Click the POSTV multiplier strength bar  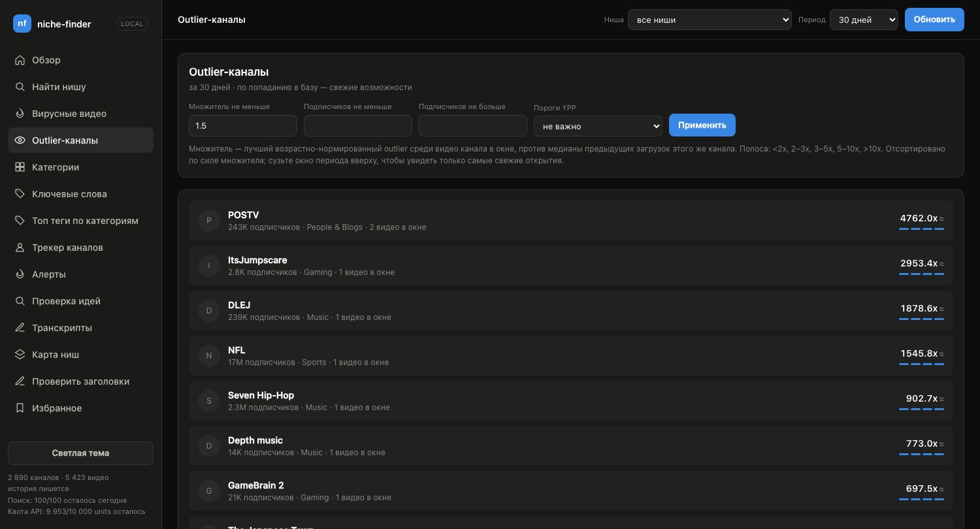[x=921, y=229]
